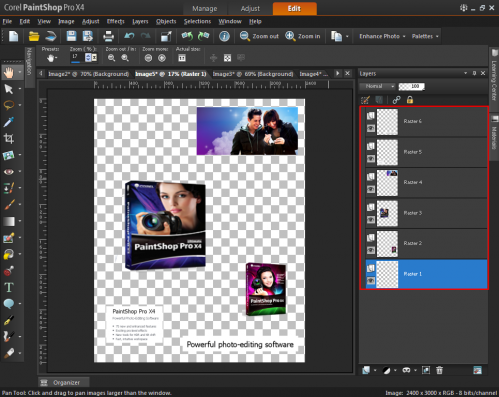The height and width of the screenshot is (397, 499).
Task: Open the Effects menu
Action: (115, 21)
